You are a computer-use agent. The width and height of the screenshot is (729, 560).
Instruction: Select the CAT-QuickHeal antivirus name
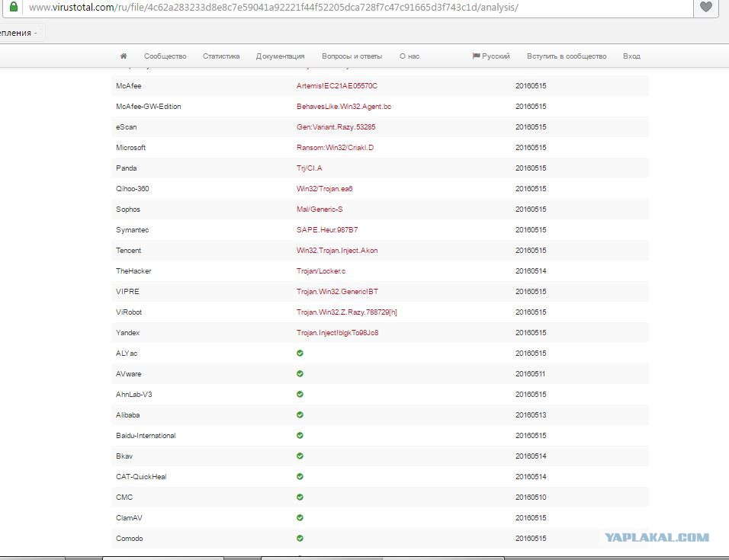click(141, 476)
